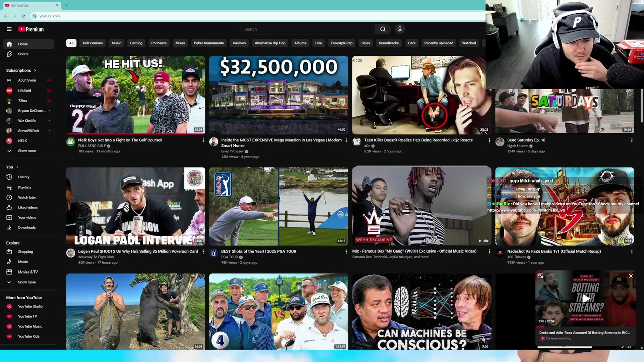Select the Golf courses chip
Viewport: 644px width, 362px height.
point(93,43)
